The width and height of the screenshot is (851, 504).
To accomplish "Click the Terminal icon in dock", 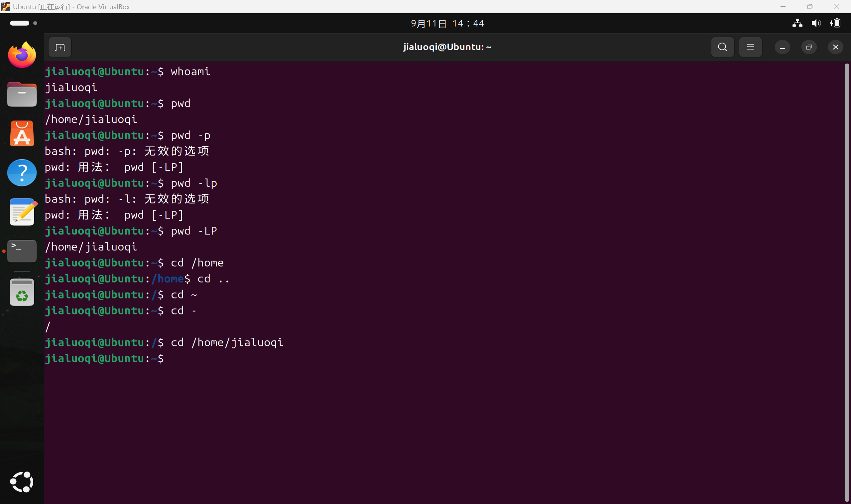I will [22, 251].
